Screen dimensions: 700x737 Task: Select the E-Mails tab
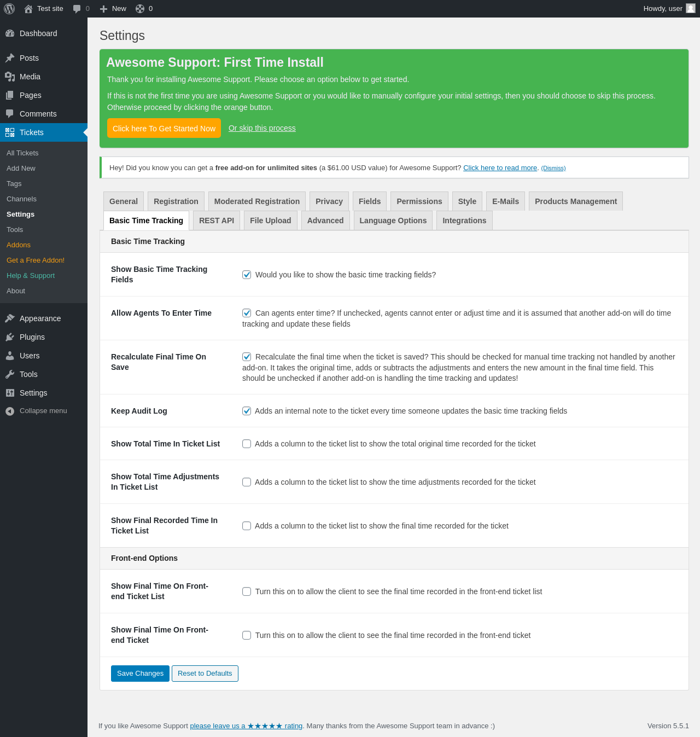coord(506,201)
